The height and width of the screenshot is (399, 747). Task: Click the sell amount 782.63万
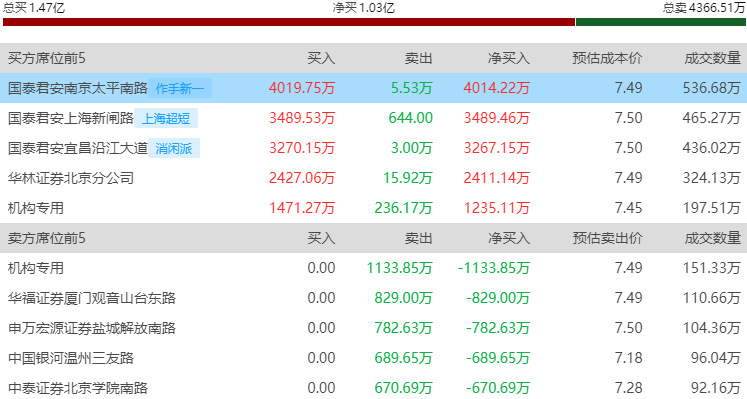(404, 328)
